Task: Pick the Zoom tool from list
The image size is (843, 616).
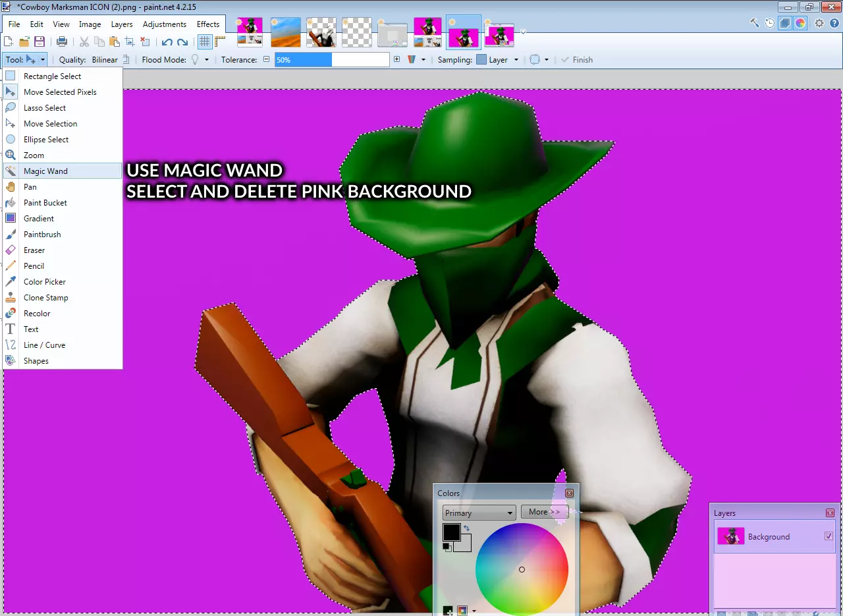Action: tap(63, 155)
